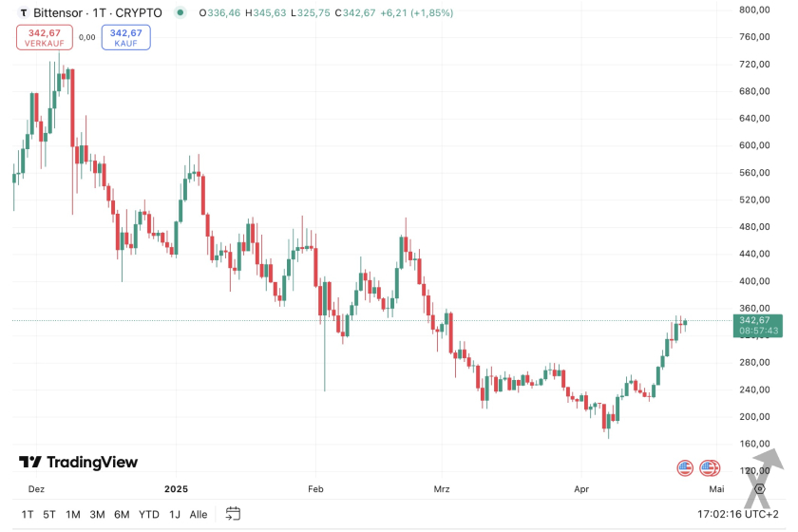Switch to the 1M time range

(73, 514)
